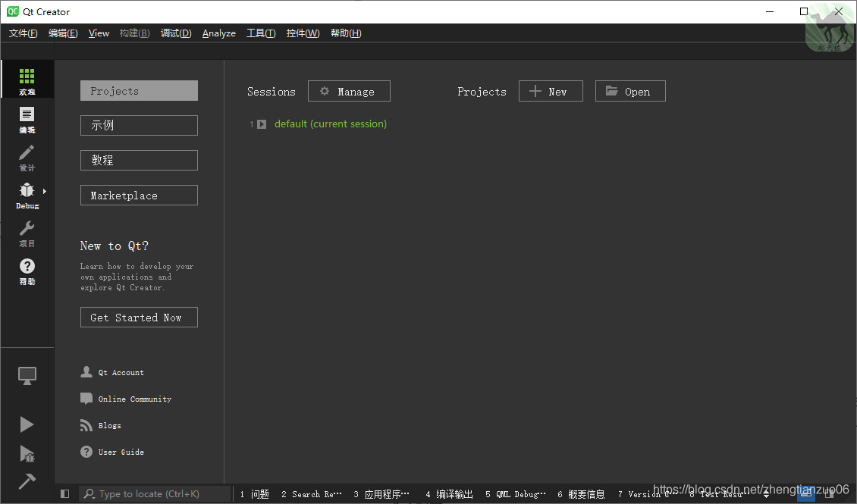Viewport: 857px width, 504px height.
Task: Open the 调试(D) menu
Action: click(x=176, y=33)
